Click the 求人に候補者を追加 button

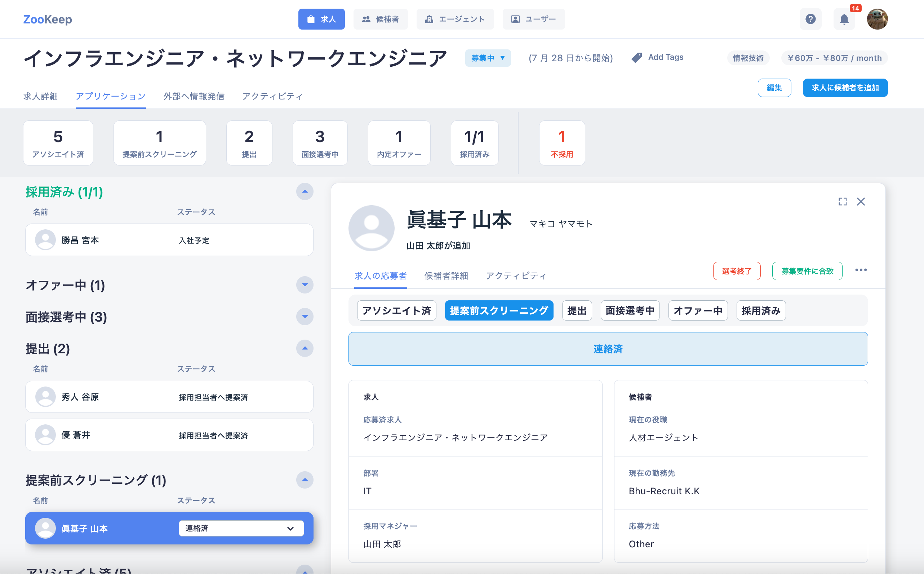pos(845,88)
